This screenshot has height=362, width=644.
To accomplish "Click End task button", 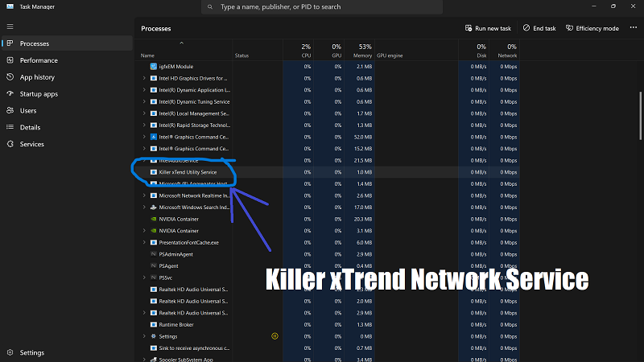I will pyautogui.click(x=539, y=28).
